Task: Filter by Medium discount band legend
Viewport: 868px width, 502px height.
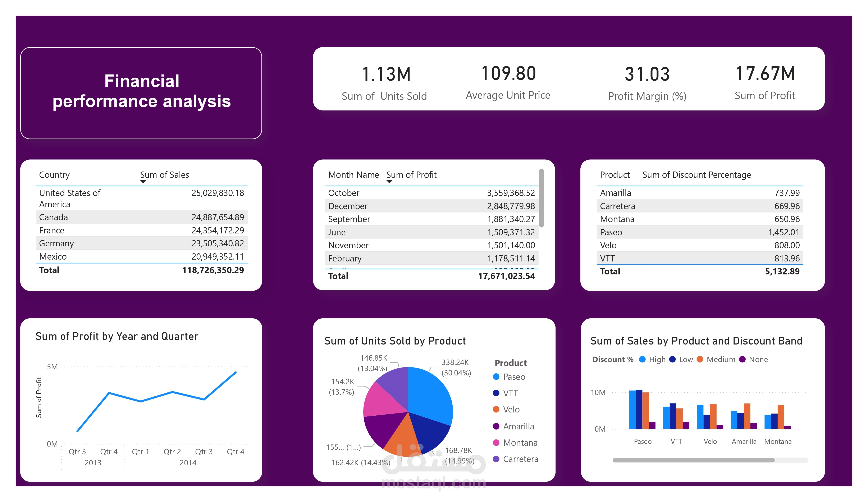Action: pyautogui.click(x=716, y=359)
